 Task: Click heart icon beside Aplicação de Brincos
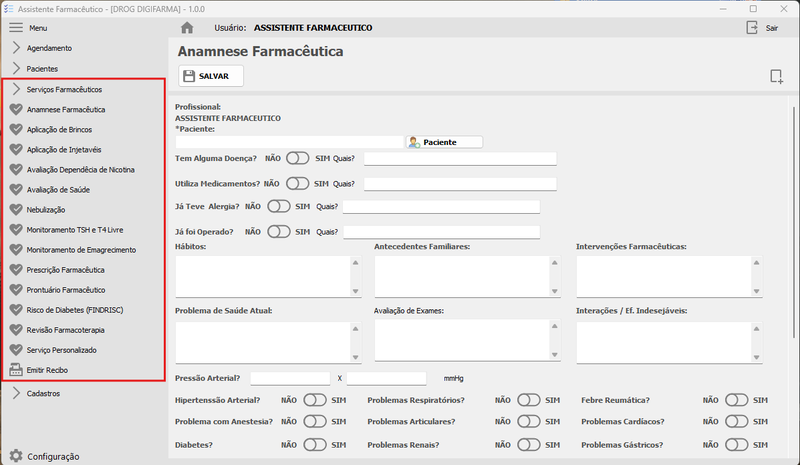[x=16, y=129]
